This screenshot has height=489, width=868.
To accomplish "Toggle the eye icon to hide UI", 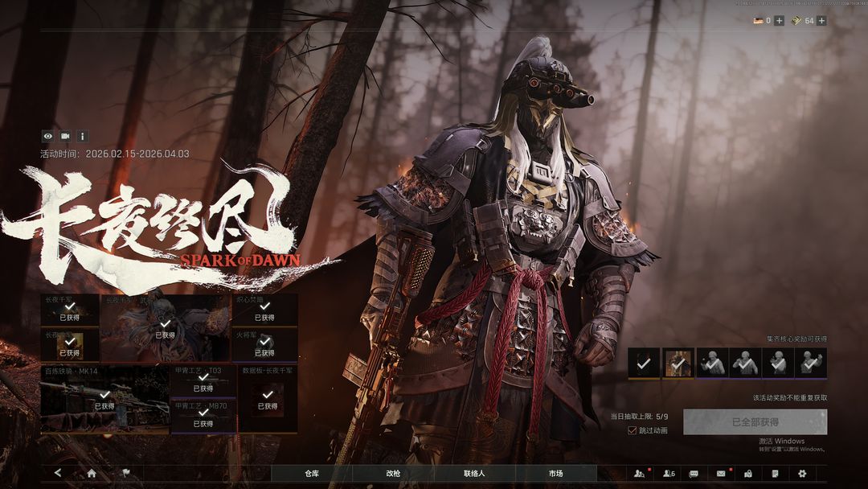I will click(x=48, y=137).
